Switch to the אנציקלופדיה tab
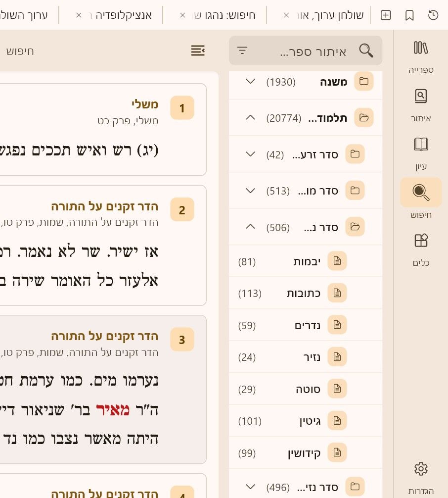The height and width of the screenshot is (498, 448). tap(121, 15)
